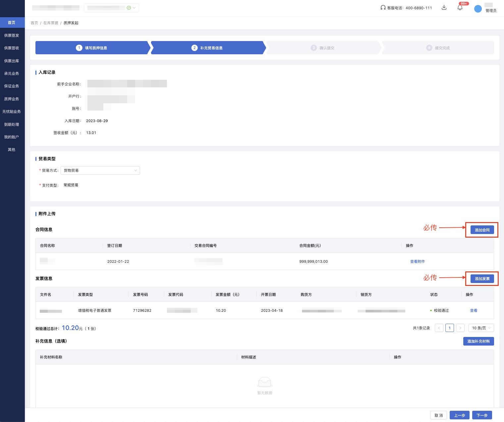Screen dimensions: 504x422
Task: Go to previous page arrow in pagination
Action: pos(439,328)
